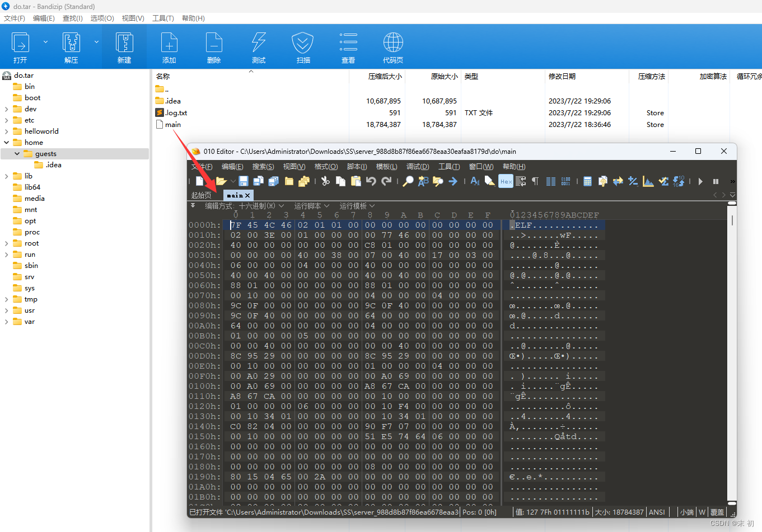
Task: Click the Find magnifier icon in 010 Editor
Action: [x=408, y=181]
